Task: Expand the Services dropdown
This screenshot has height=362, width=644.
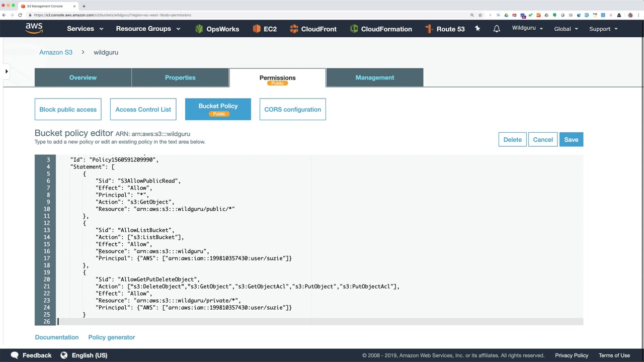Action: 85,29
